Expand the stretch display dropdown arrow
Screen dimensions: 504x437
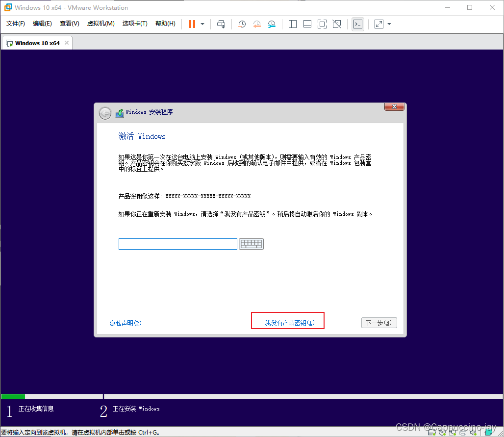389,24
